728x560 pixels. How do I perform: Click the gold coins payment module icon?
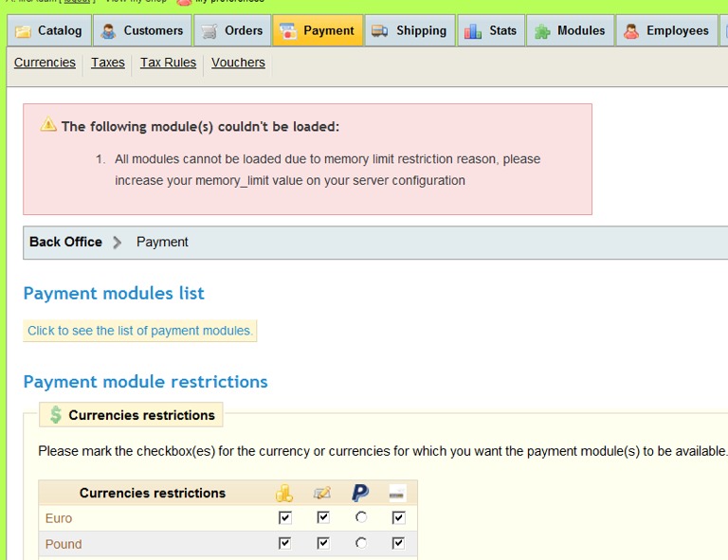(x=284, y=493)
